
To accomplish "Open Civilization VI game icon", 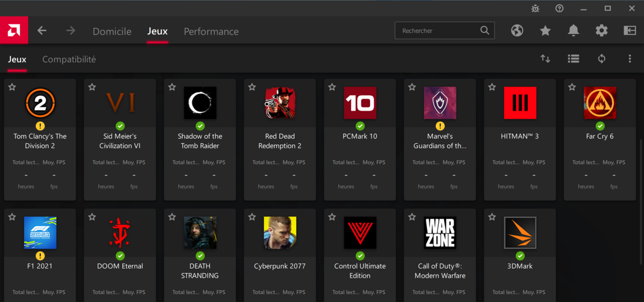I will click(120, 103).
